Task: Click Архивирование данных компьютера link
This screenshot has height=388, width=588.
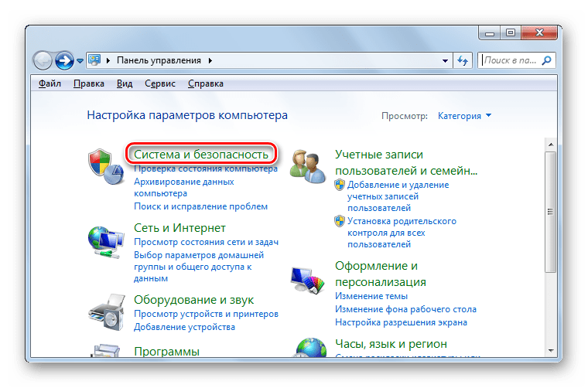Action: coord(184,187)
